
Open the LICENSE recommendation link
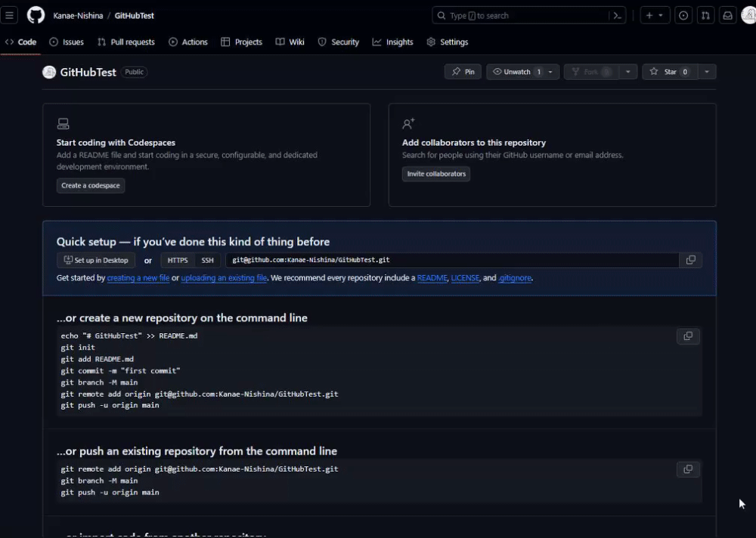click(x=465, y=278)
